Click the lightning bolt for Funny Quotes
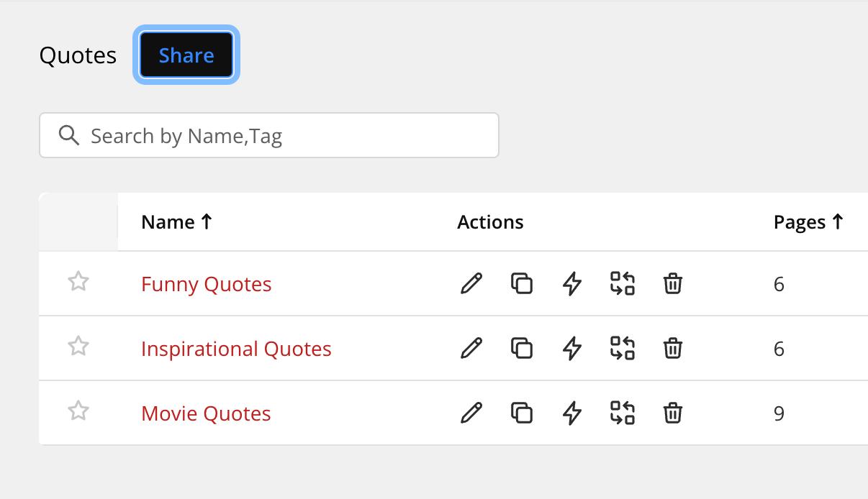The image size is (868, 499). 572,283
